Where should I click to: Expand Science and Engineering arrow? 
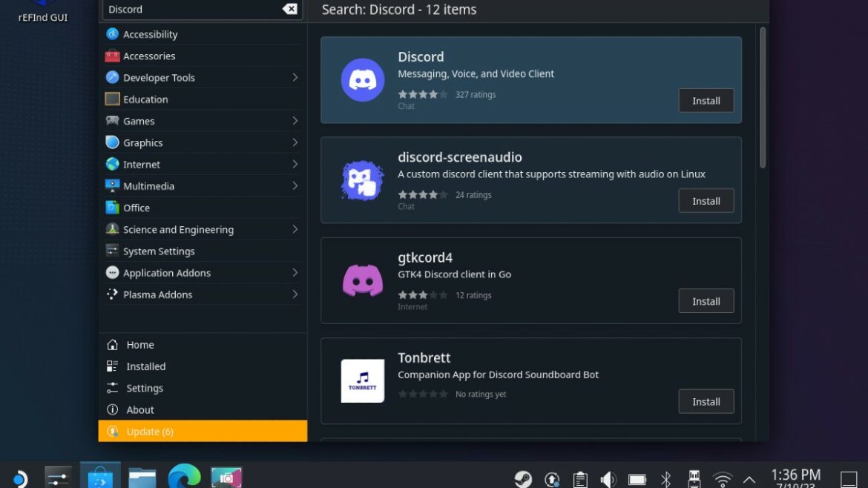[295, 229]
